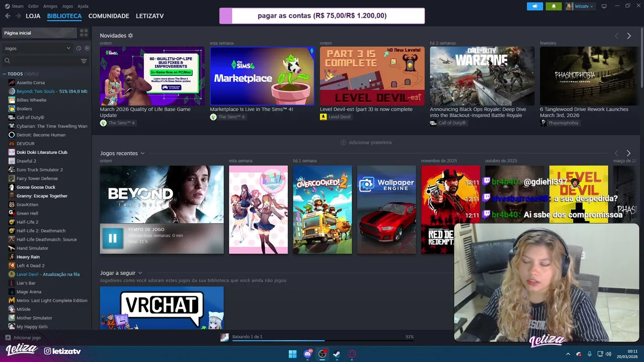644x362 pixels.
Task: Click the Call of Duty icon in list
Action: coord(12,117)
